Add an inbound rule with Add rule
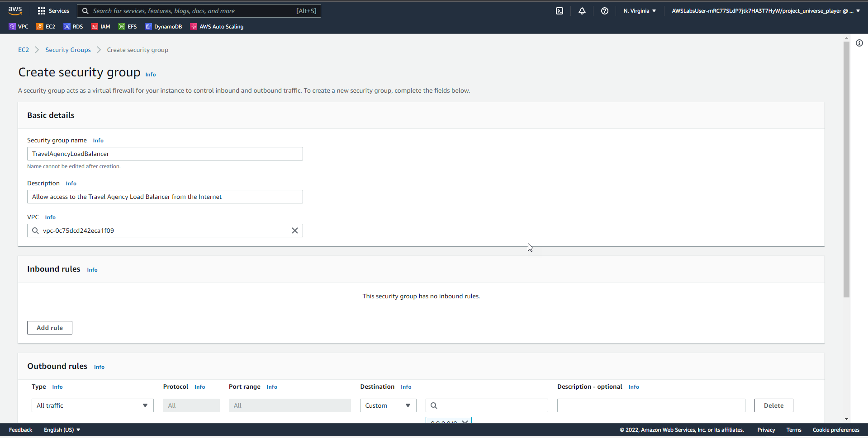 tap(50, 328)
